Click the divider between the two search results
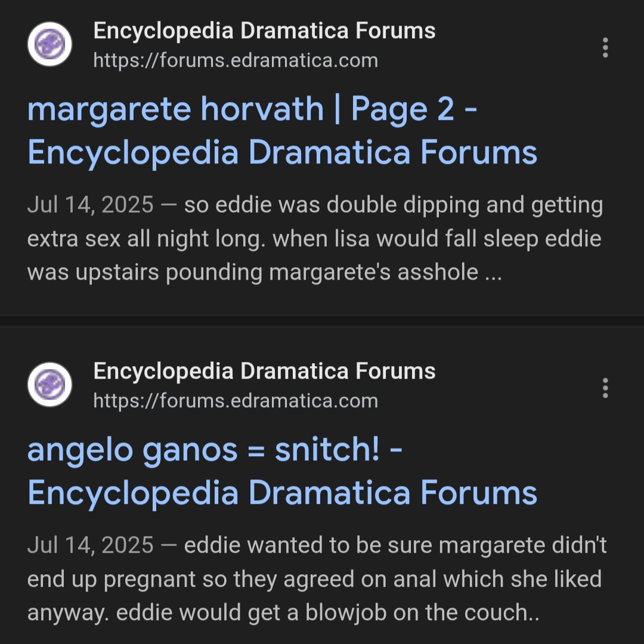This screenshot has width=644, height=644. pyautogui.click(x=322, y=320)
